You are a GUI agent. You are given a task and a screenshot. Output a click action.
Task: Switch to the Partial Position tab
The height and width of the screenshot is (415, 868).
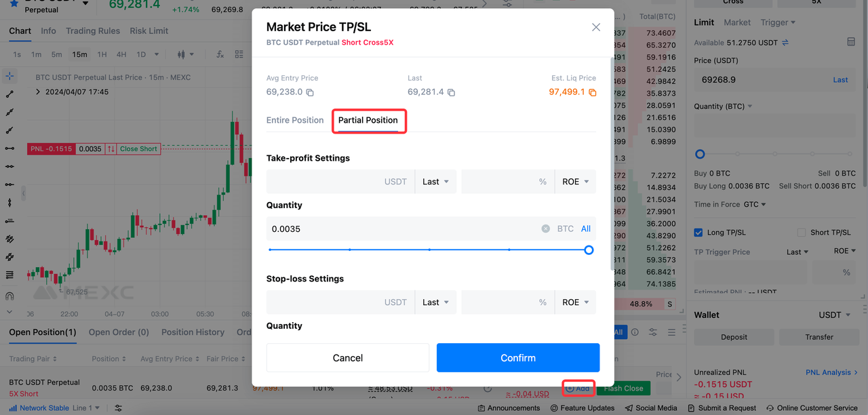pos(368,121)
